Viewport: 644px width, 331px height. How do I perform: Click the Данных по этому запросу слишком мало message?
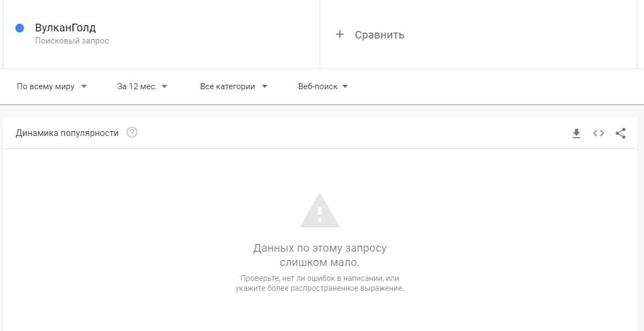tap(320, 255)
